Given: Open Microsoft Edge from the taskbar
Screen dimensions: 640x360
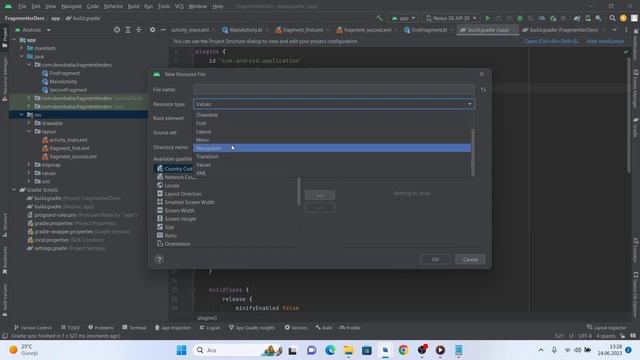Looking at the screenshot, I should pos(330,350).
